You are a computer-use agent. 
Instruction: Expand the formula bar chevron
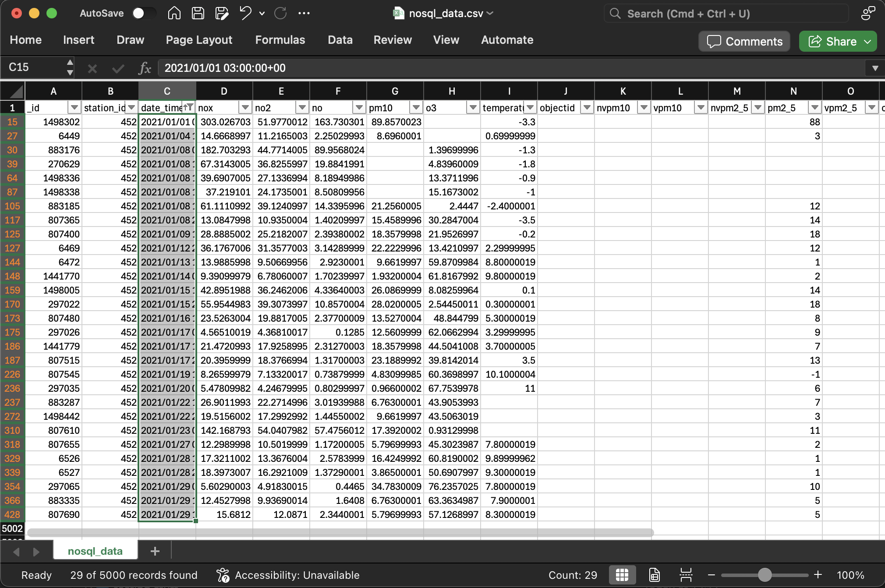875,68
